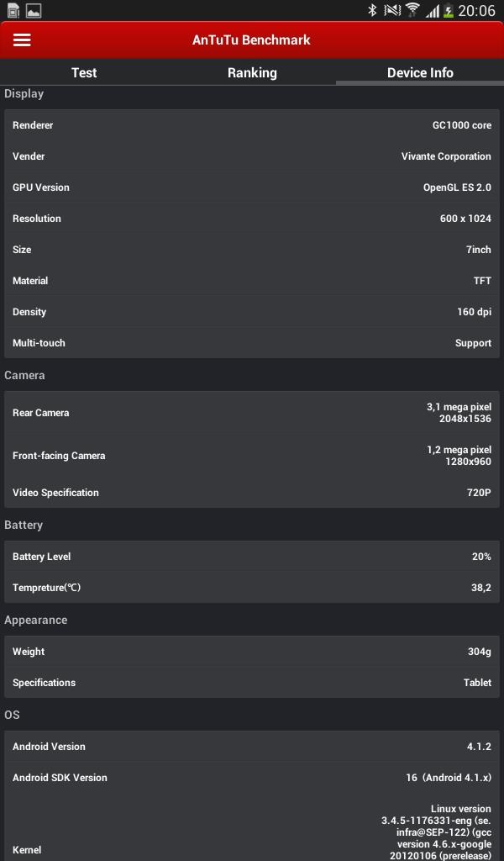This screenshot has height=861, width=504.
Task: Tap the Battery Level 20% row
Action: [x=252, y=557]
